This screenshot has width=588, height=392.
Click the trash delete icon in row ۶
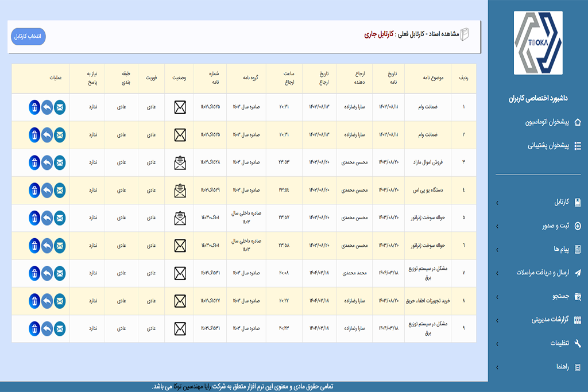point(34,246)
